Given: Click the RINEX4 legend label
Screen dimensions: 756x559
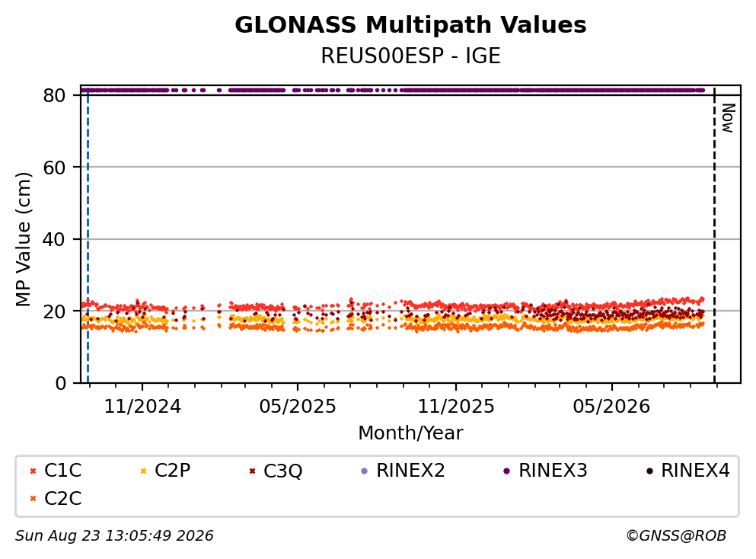Looking at the screenshot, I should point(696,471).
